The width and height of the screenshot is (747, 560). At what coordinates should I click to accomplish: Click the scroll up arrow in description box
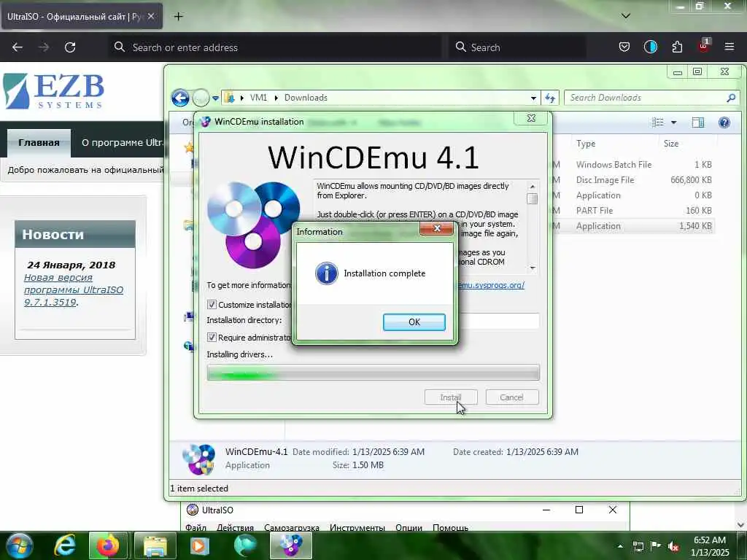[533, 186]
